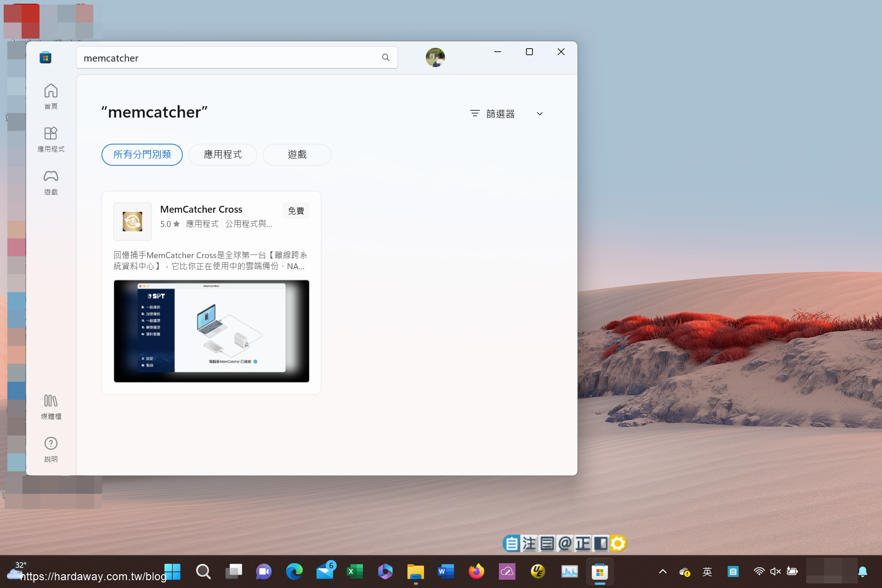Click the search magnifier in search box

pyautogui.click(x=385, y=57)
